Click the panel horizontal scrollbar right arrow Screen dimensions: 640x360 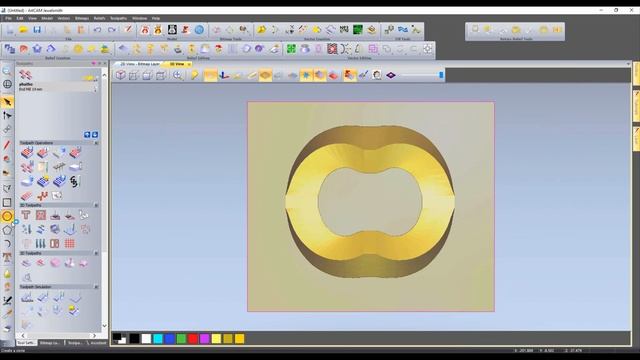tap(94, 336)
